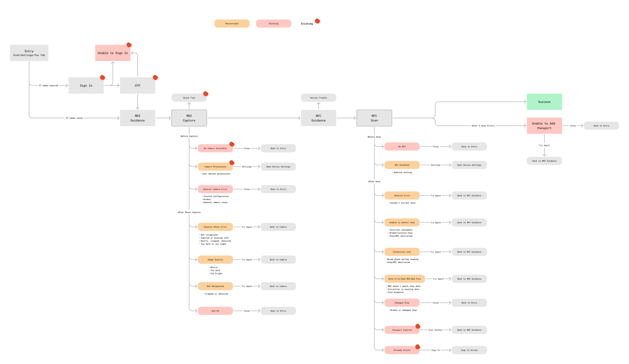The image size is (629, 364).
Task: Select the NFC Scan step box
Action: tap(374, 118)
